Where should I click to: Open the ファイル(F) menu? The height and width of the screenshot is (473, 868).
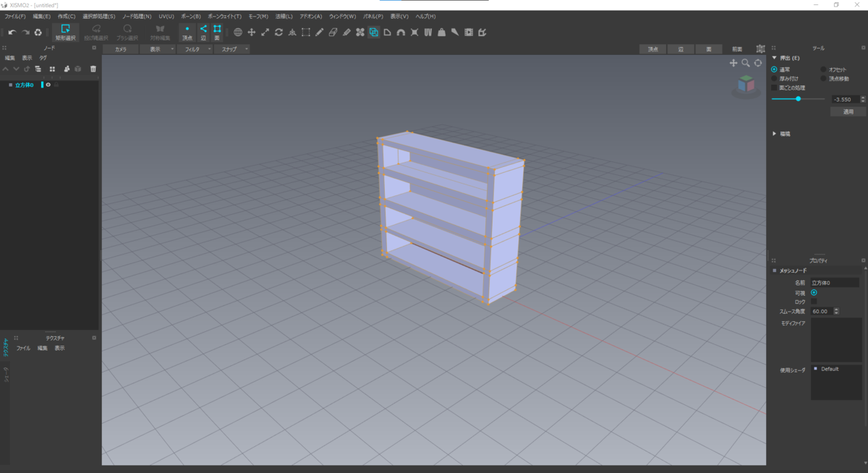pos(15,16)
